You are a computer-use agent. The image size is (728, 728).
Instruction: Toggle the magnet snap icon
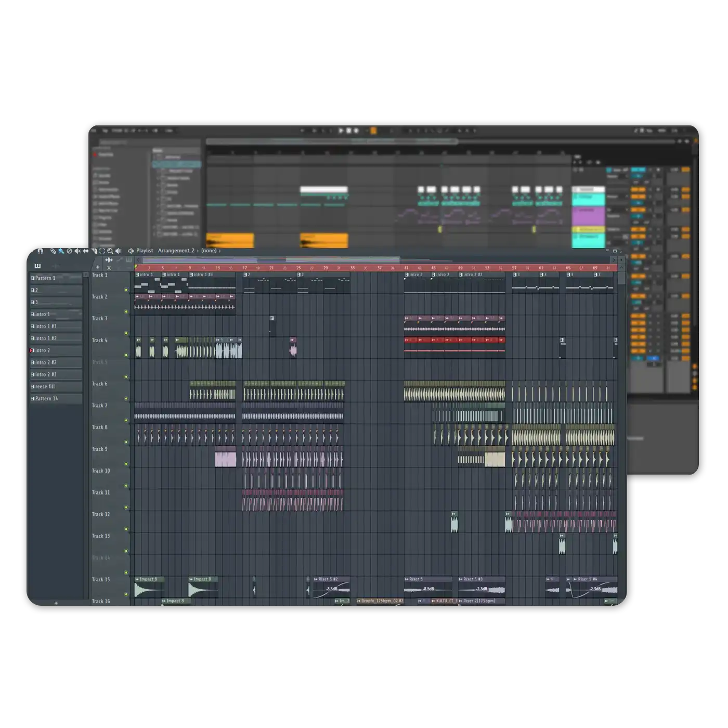click(40, 251)
